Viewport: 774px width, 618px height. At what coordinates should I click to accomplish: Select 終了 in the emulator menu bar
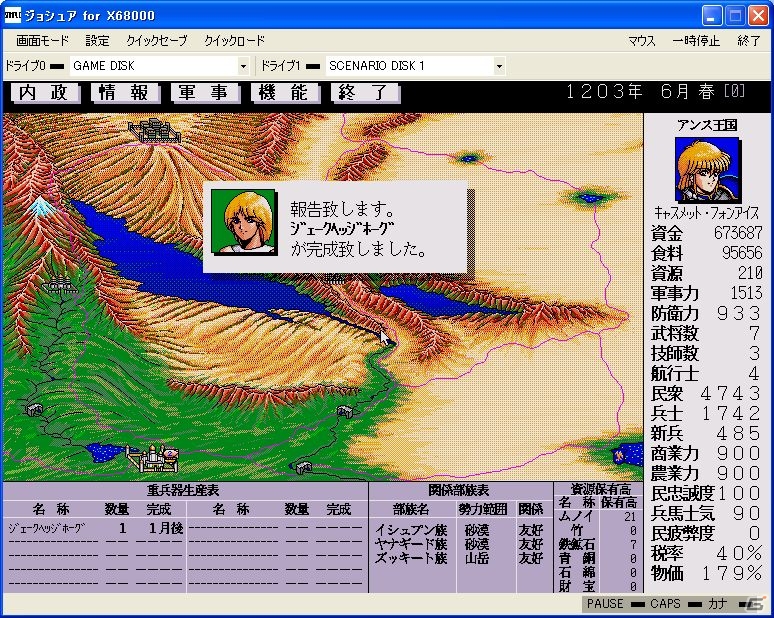click(x=749, y=40)
